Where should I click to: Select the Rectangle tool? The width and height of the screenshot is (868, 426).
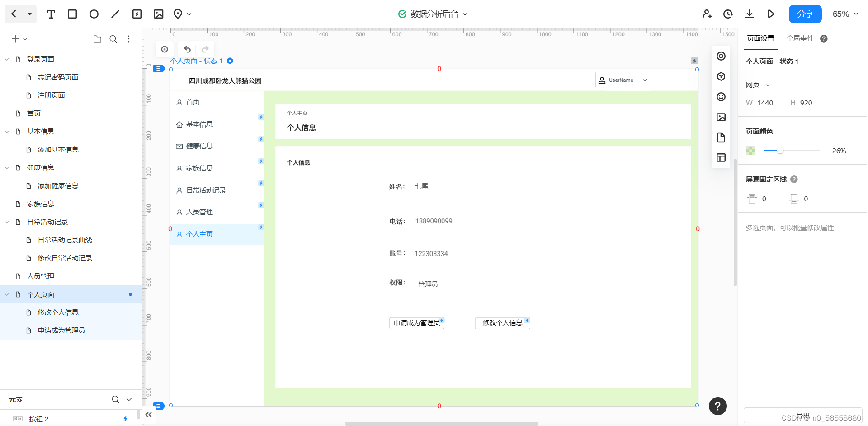72,14
